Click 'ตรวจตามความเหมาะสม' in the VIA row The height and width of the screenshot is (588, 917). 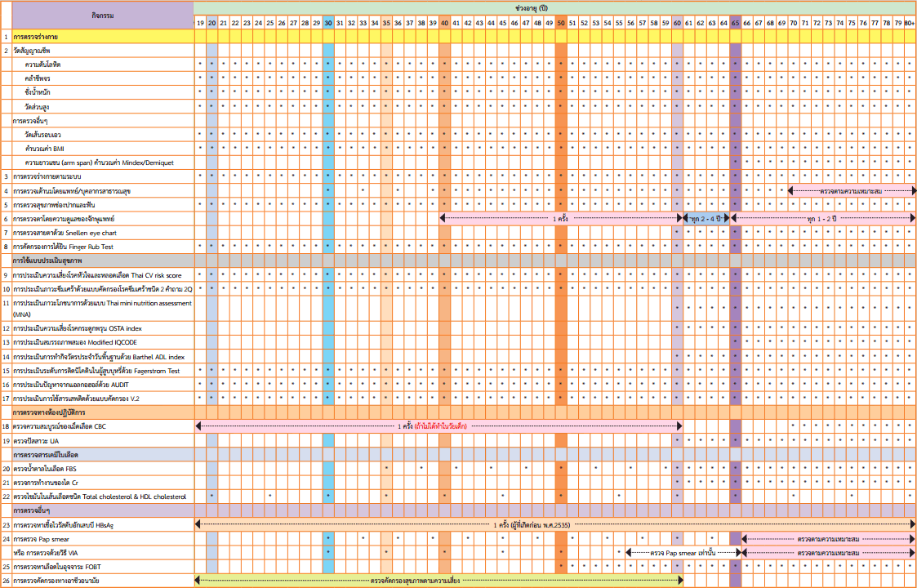(x=829, y=552)
